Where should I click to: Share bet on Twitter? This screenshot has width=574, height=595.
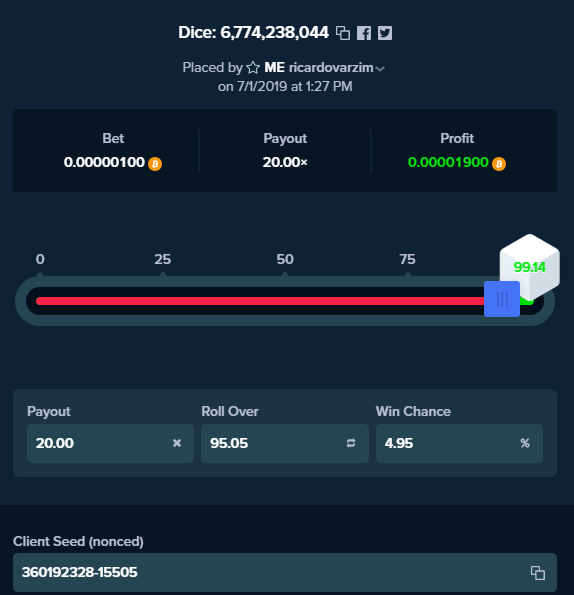coord(385,33)
